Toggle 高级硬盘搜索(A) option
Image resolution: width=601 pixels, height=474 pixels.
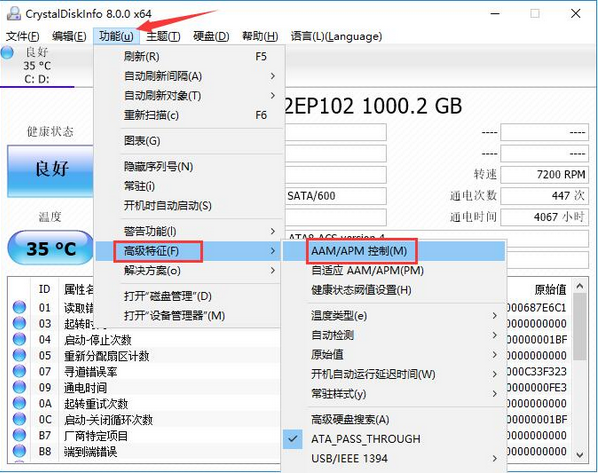[x=394, y=419]
